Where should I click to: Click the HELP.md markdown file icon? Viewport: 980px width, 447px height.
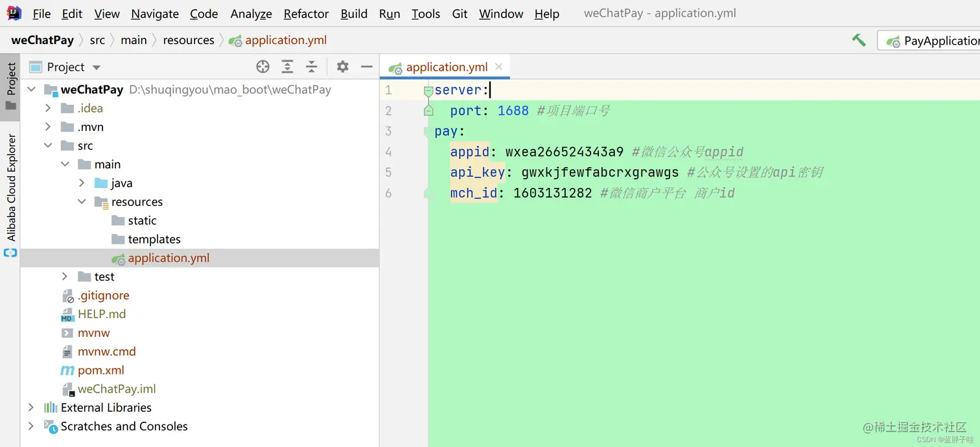tap(67, 315)
